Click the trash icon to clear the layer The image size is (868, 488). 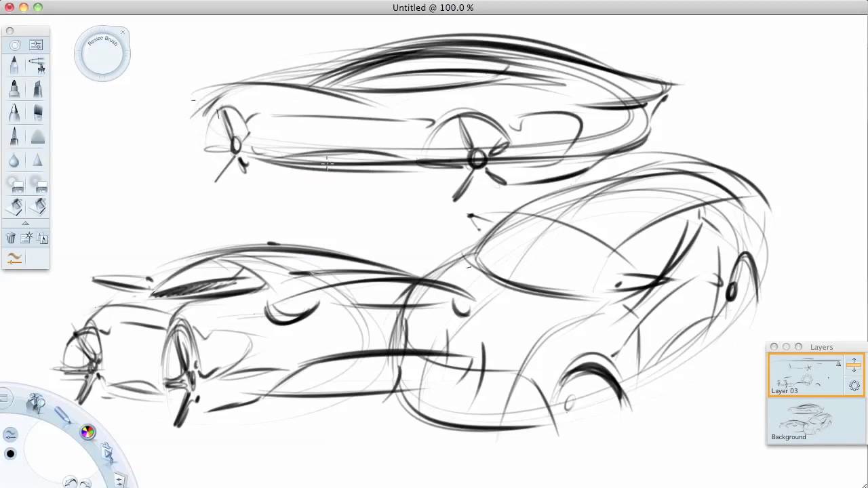pyautogui.click(x=12, y=238)
